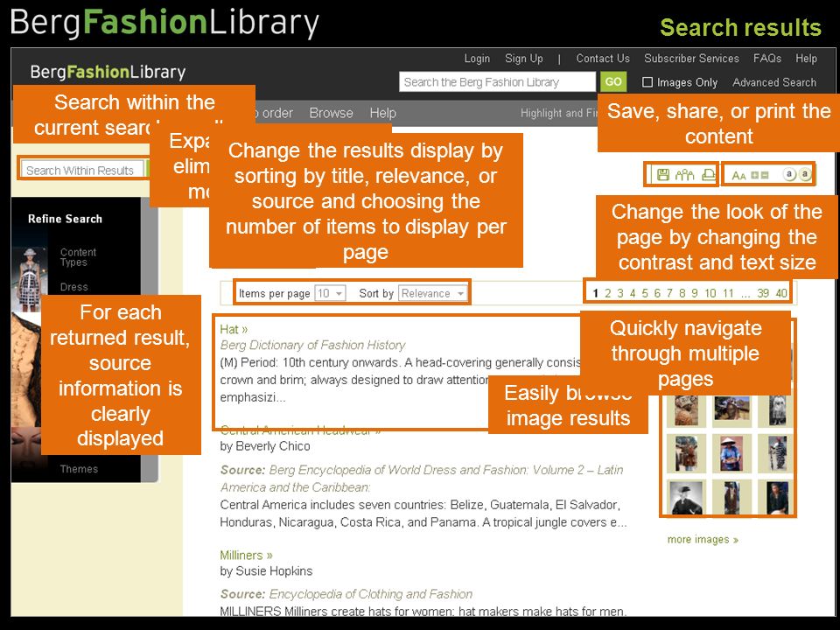Click the printer icon to print

tap(708, 175)
